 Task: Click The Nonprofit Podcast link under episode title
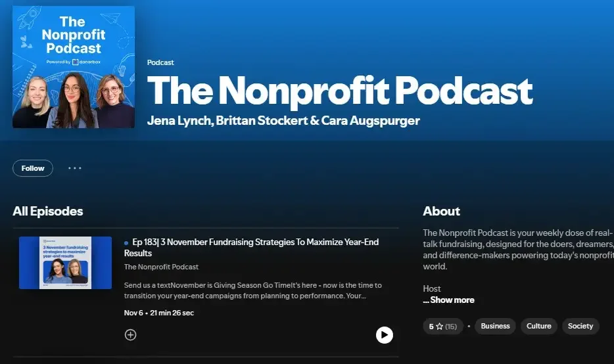[161, 267]
